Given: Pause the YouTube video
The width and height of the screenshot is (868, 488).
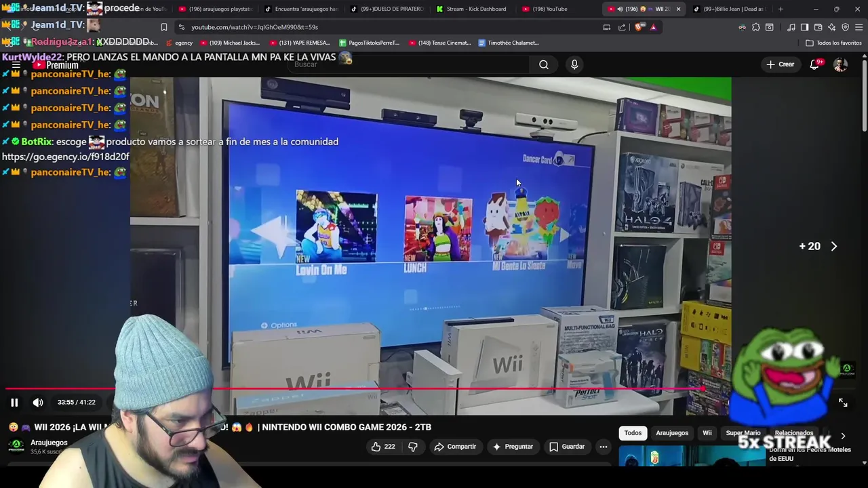Looking at the screenshot, I should coord(14,402).
